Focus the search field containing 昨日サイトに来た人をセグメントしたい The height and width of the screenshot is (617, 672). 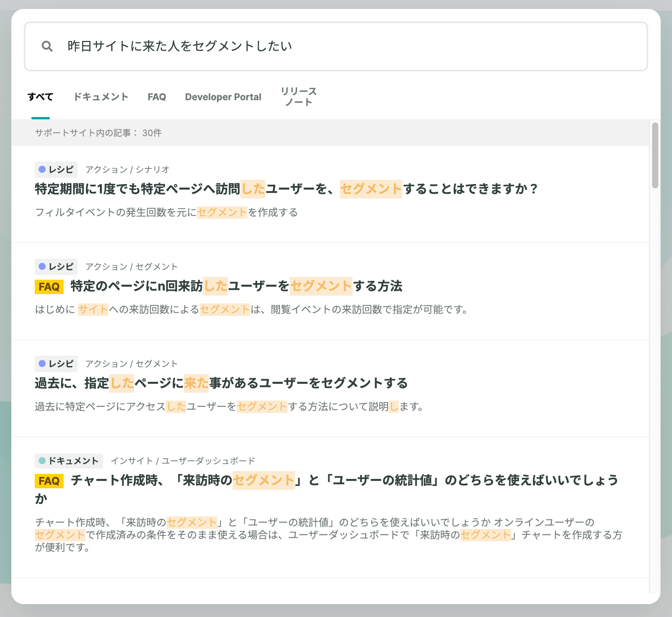[x=336, y=46]
